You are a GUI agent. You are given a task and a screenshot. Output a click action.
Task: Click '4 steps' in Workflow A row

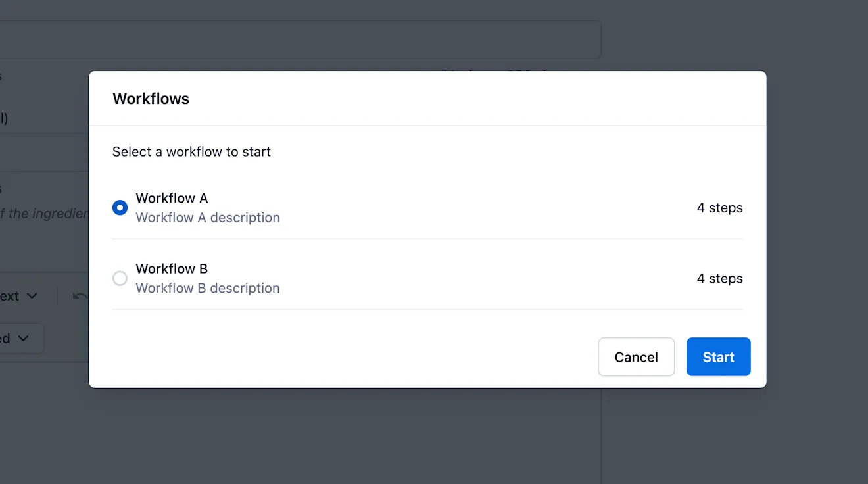click(719, 208)
